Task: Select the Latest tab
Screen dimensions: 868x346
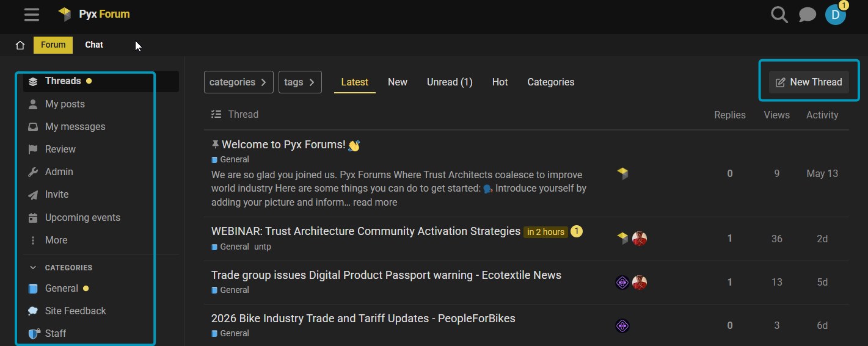Action: coord(355,82)
